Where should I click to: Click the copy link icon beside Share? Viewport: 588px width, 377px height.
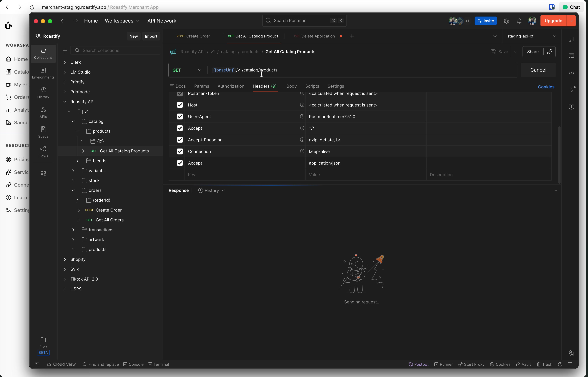tap(549, 52)
